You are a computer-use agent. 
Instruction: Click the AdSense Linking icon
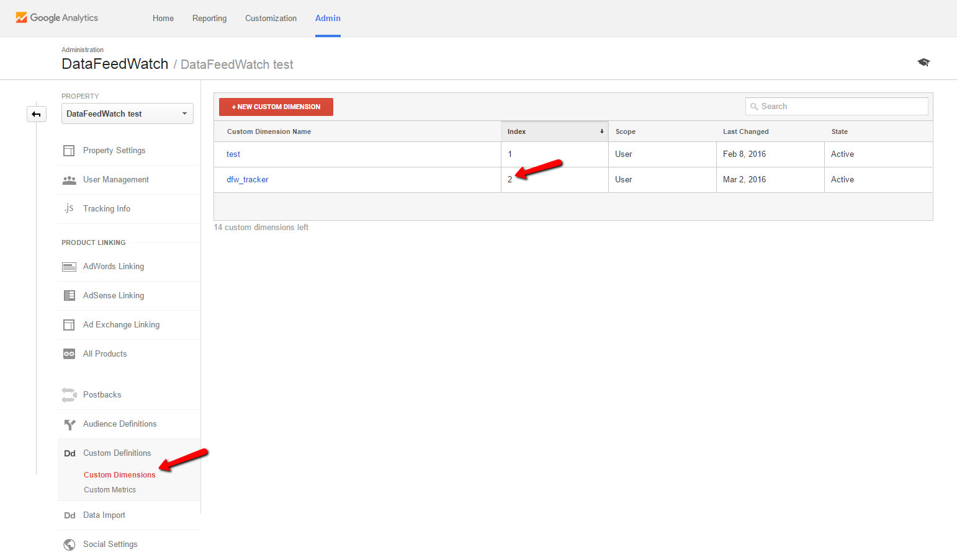point(69,296)
